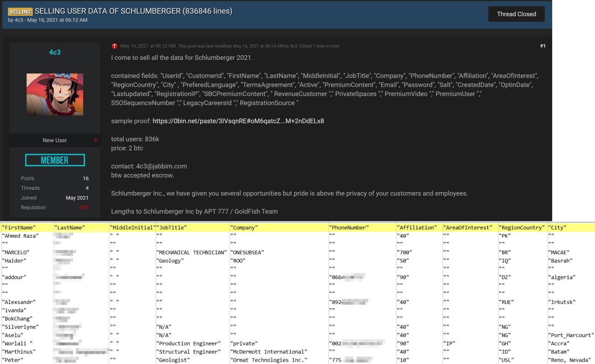595x364 pixels.
Task: Select the "AreaOfInterest" column header
Action: click(468, 227)
